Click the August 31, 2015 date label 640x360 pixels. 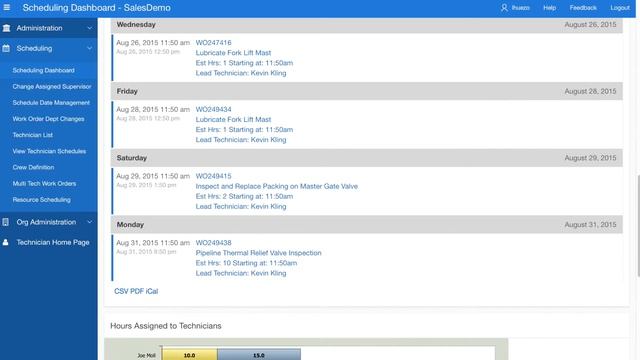click(590, 224)
